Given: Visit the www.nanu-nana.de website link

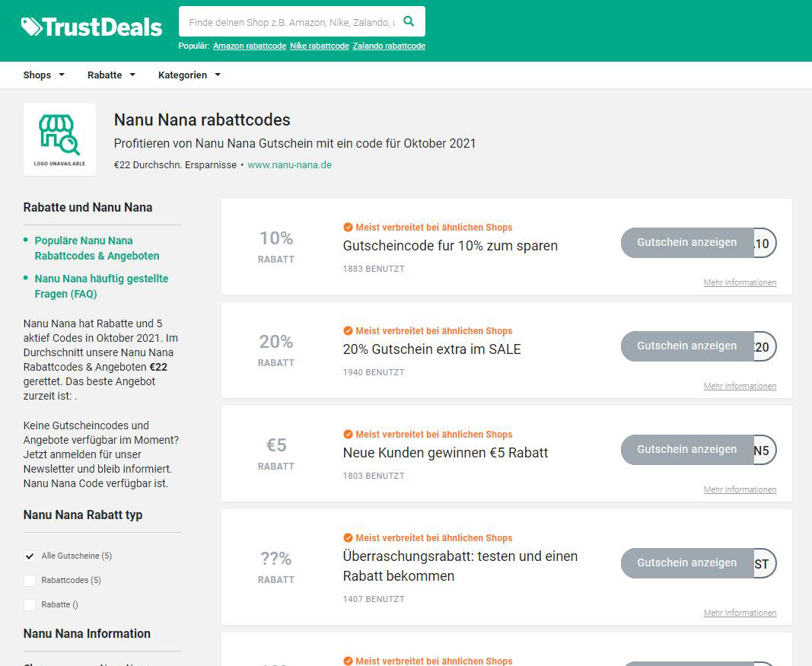Looking at the screenshot, I should pos(289,165).
